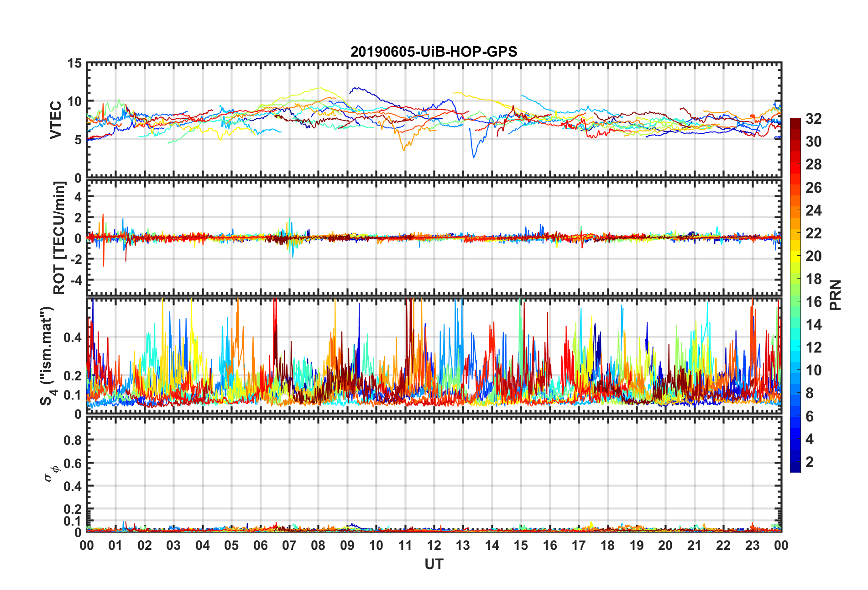The height and width of the screenshot is (590, 868).
Task: Click PRN colorbar tick label "20"
Action: tap(813, 256)
